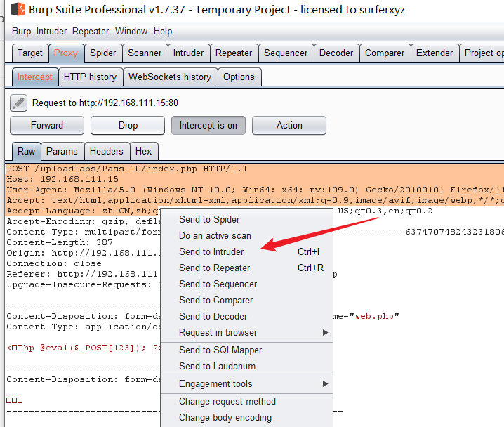Click the POST /uploadlabs/Pass-10/index.php request line
The height and width of the screenshot is (427, 504).
[x=127, y=169]
